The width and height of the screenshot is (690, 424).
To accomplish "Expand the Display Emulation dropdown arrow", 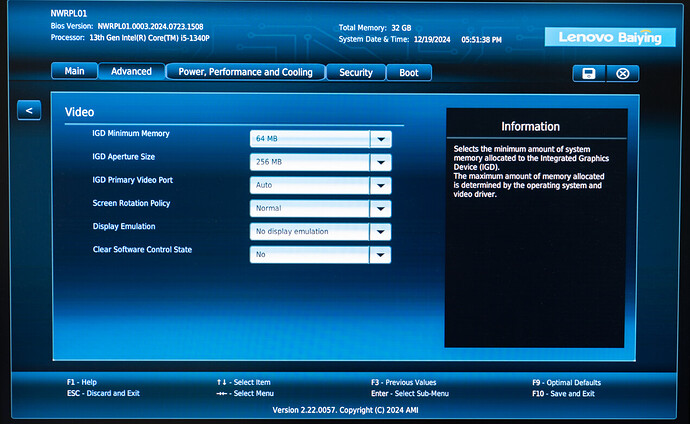I will pos(380,231).
